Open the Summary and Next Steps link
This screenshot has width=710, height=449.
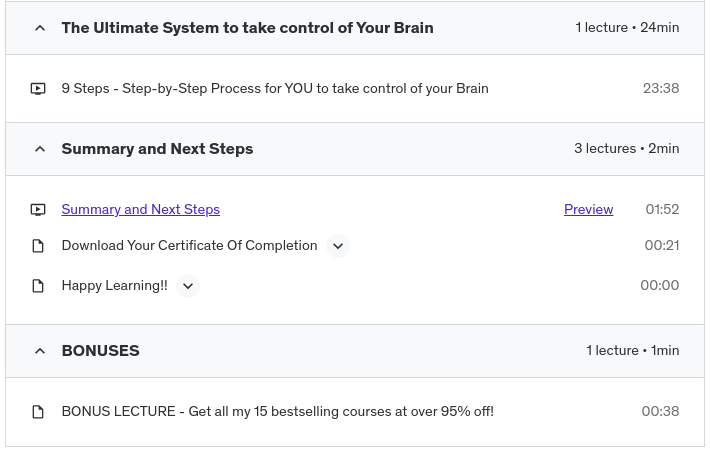[x=140, y=210]
